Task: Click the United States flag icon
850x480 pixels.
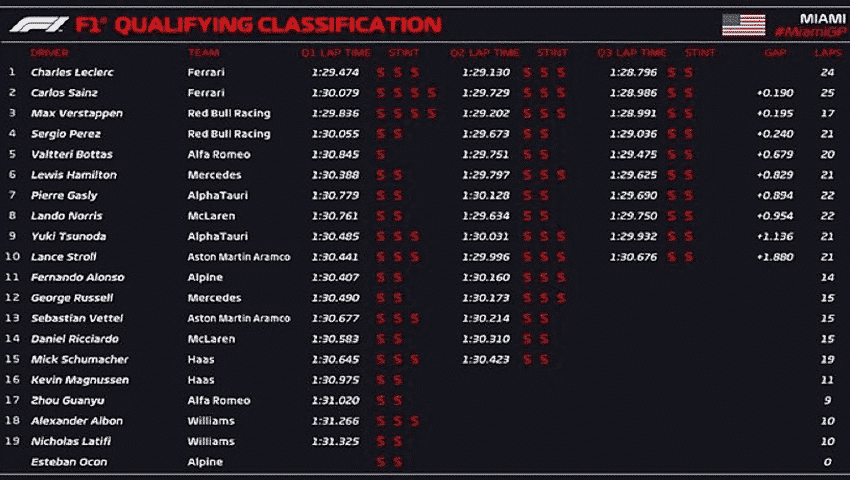Action: pyautogui.click(x=743, y=25)
